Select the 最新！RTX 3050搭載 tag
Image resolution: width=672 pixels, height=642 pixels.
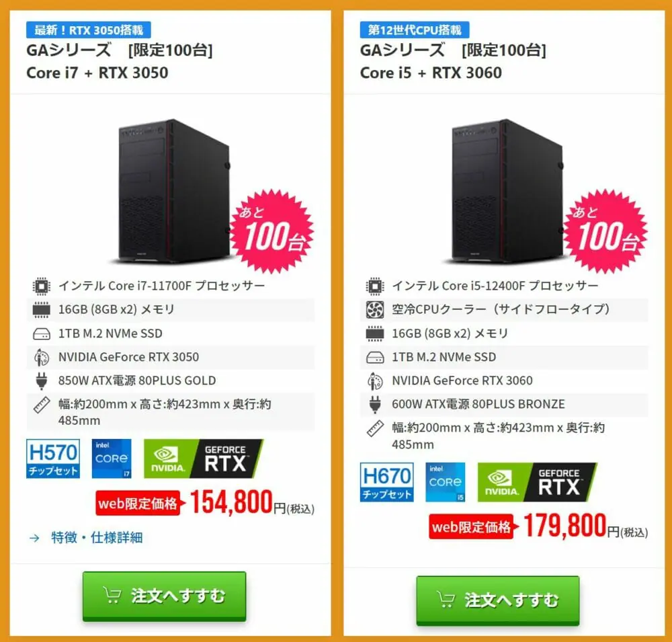coord(89,30)
